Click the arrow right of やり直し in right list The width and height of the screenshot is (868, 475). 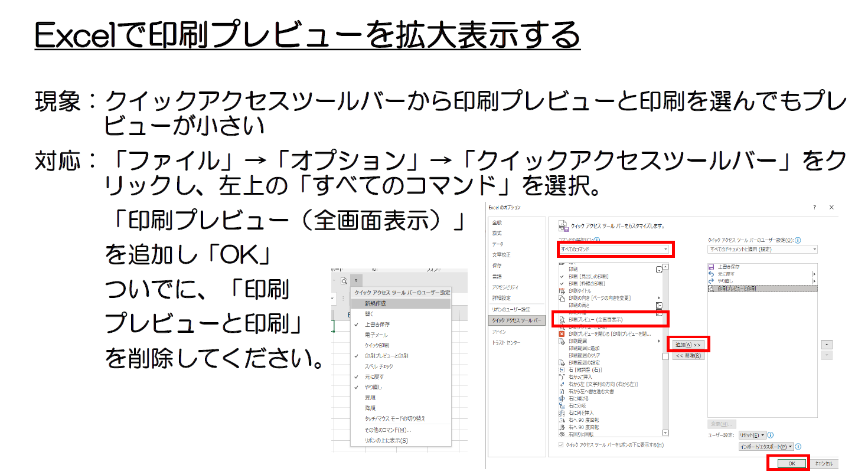click(x=814, y=281)
